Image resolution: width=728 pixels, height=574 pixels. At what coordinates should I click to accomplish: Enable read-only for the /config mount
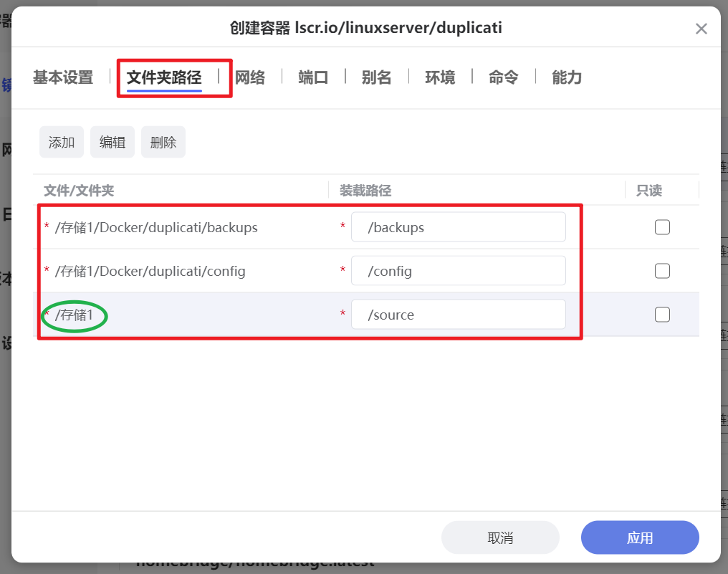pos(662,270)
